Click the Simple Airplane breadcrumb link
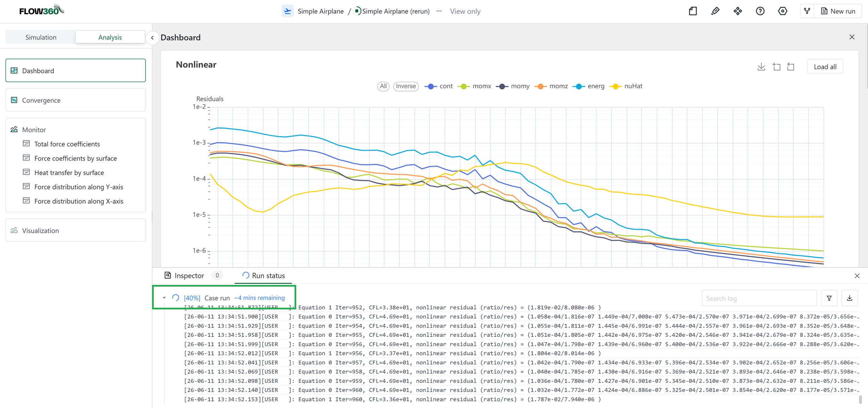This screenshot has height=408, width=868. click(x=320, y=11)
